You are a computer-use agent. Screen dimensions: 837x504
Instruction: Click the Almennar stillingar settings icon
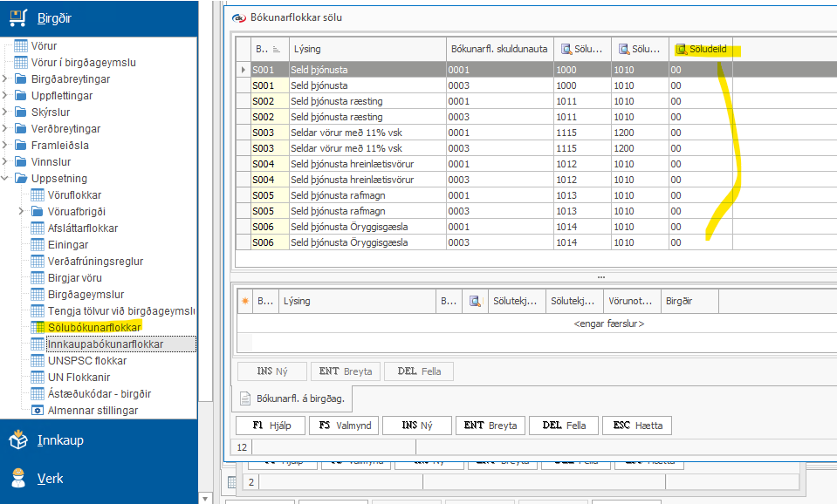click(38, 410)
